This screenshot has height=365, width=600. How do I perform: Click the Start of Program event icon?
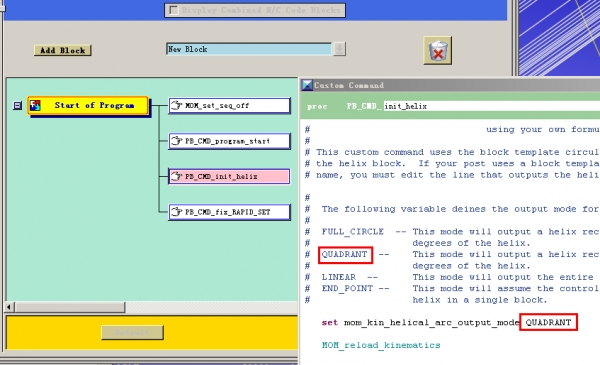pos(35,105)
